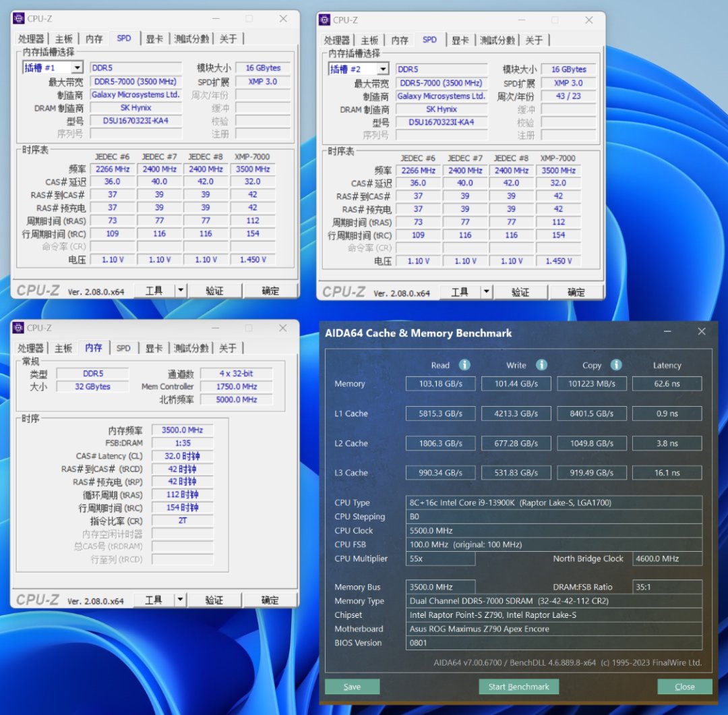Click L3 Cache copy value 919.49 GB/s

point(592,473)
